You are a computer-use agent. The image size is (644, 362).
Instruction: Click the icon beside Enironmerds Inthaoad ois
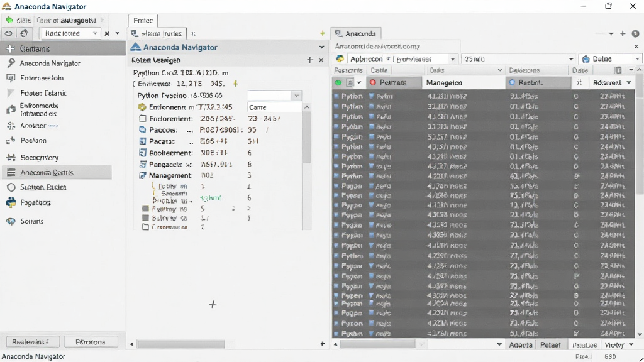click(x=11, y=109)
